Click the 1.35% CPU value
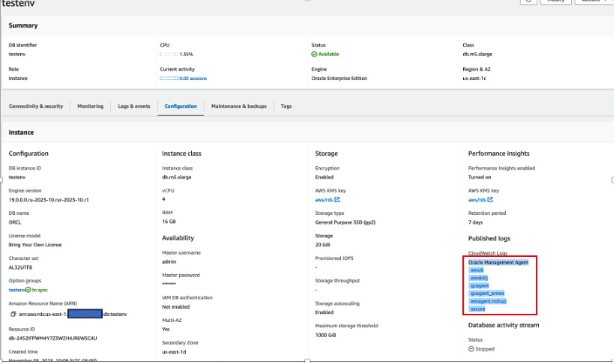This screenshot has width=616, height=364. tap(186, 54)
